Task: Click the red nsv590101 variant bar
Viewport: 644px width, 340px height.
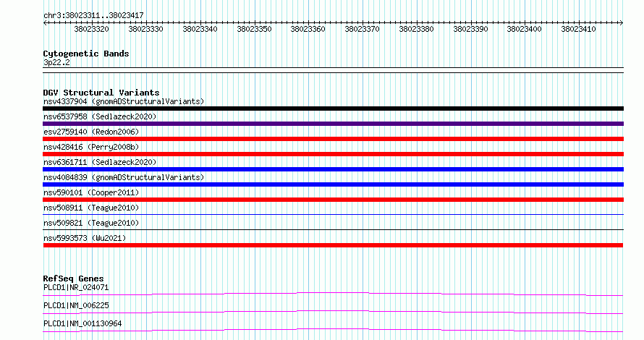Action: tap(333, 200)
